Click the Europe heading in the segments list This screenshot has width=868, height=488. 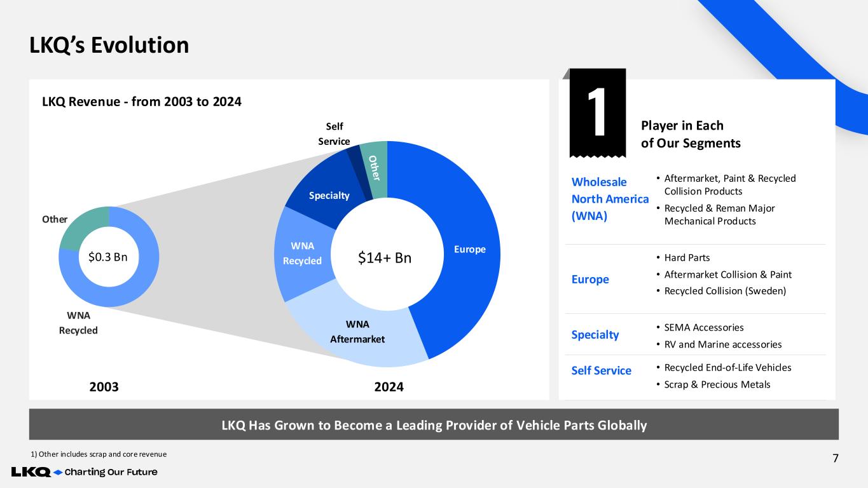[x=590, y=279]
